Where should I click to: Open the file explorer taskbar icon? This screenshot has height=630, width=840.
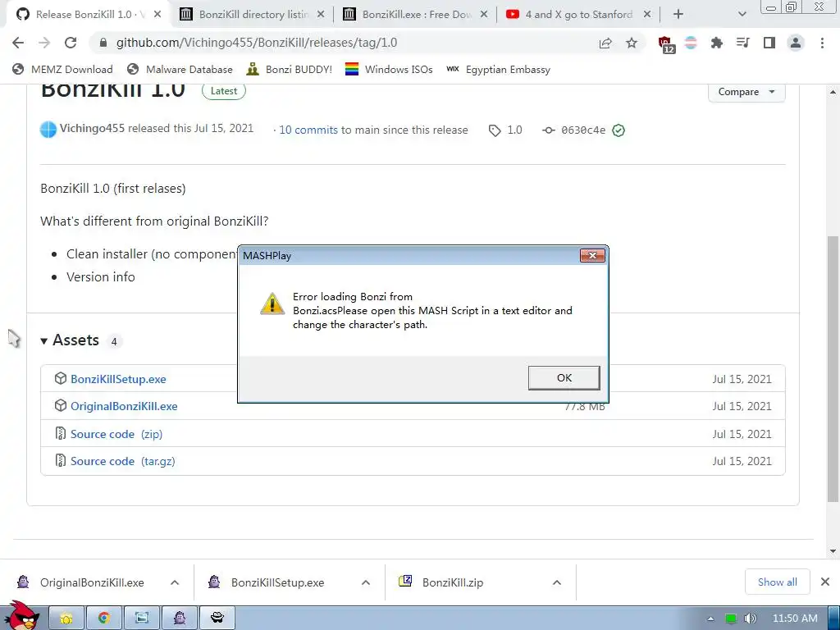(66, 619)
